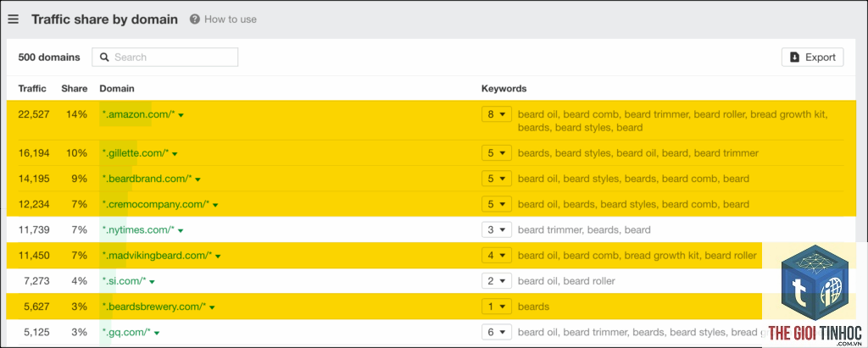The height and width of the screenshot is (348, 868).
Task: Expand the arrow beside *.beardsbrewery.com/*
Action: click(212, 307)
